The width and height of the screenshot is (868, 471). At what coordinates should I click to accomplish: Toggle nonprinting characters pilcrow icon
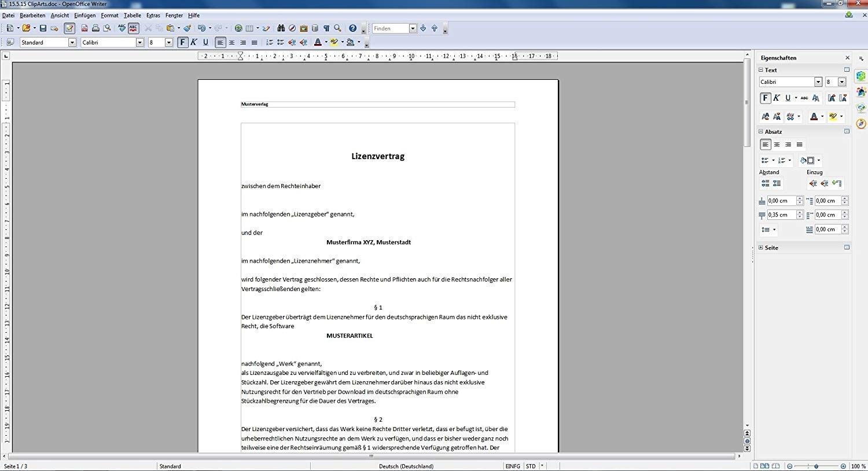(326, 28)
